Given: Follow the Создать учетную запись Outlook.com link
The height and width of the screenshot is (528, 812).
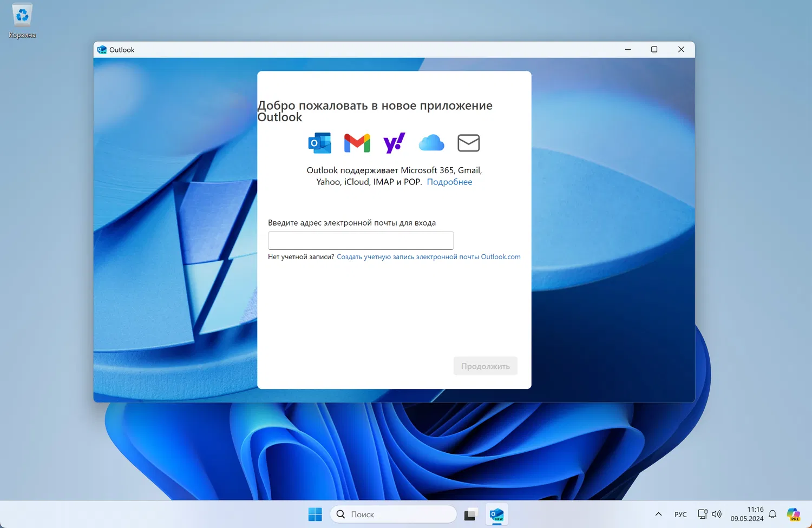Looking at the screenshot, I should tap(429, 257).
